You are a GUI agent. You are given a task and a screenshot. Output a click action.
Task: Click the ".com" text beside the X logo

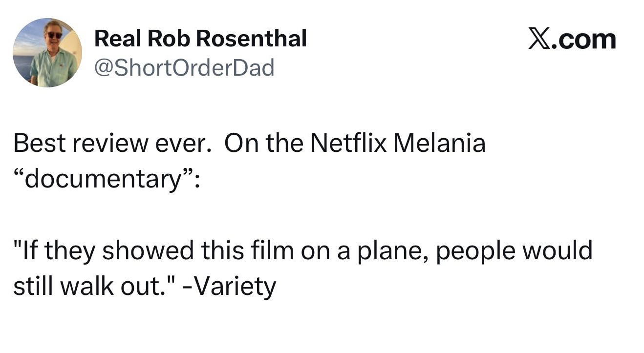point(584,40)
